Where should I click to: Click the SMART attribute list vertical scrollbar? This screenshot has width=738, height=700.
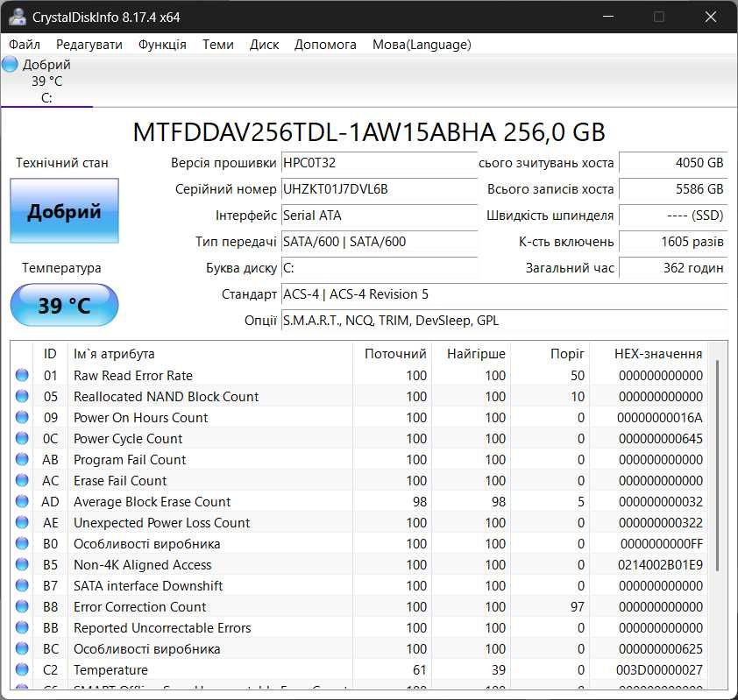tap(717, 466)
